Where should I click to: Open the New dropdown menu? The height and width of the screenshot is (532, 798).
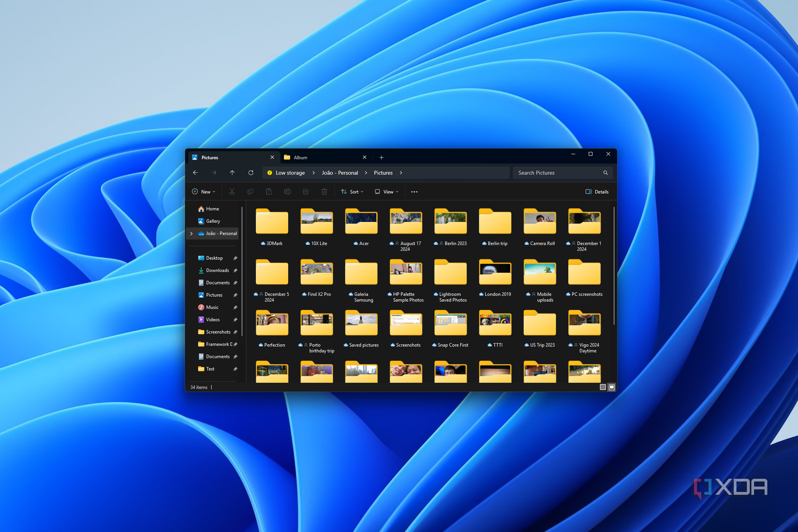(204, 192)
